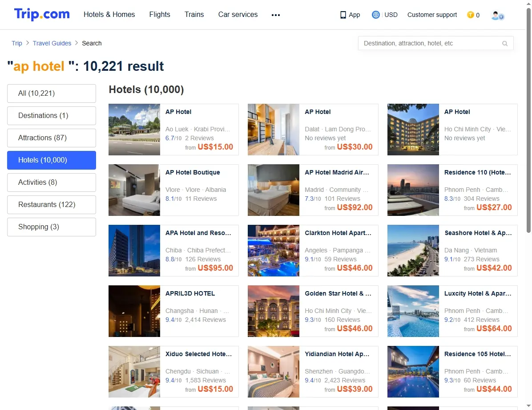
Task: Click Yidiandian Hotel Ap title
Action: [337, 354]
